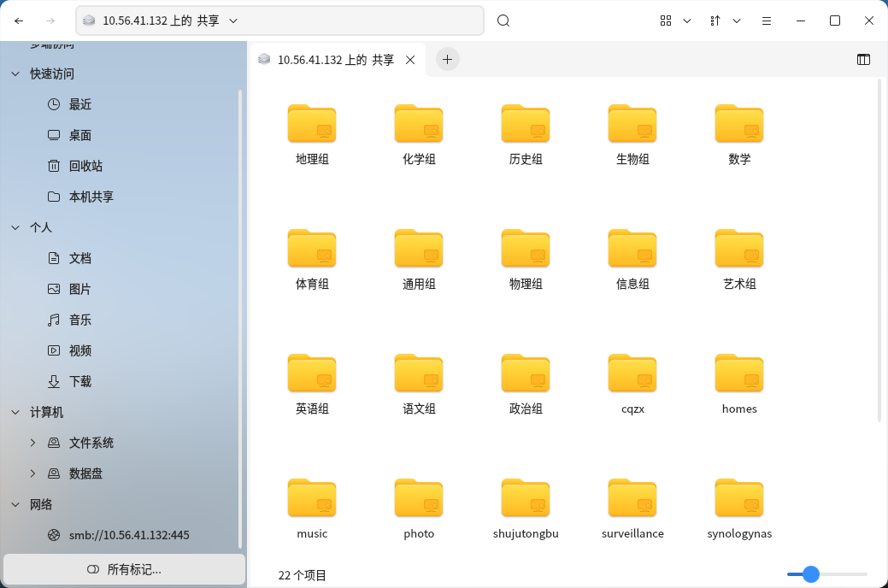888x588 pixels.
Task: Select the 政治组 folder
Action: (526, 384)
